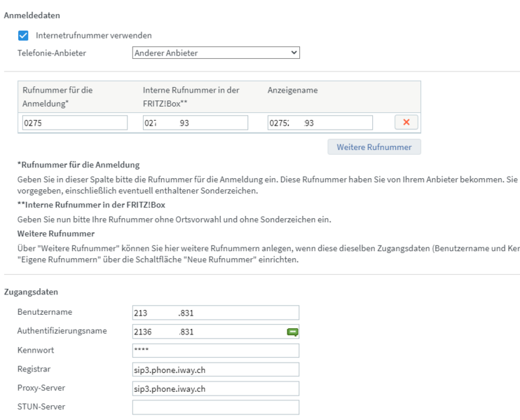The height and width of the screenshot is (420, 520).
Task: Open the Telefonie-Anbieter dropdown
Action: click(x=216, y=53)
